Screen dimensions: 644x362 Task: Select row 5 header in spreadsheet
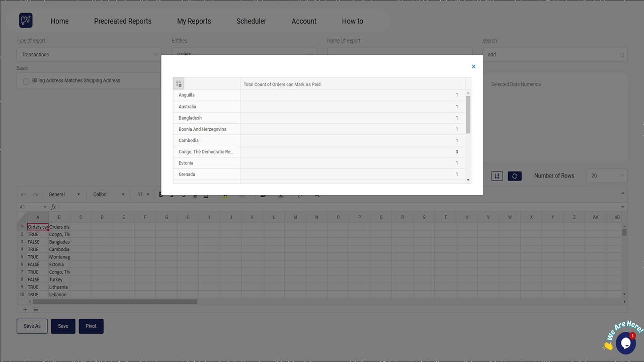tap(22, 257)
